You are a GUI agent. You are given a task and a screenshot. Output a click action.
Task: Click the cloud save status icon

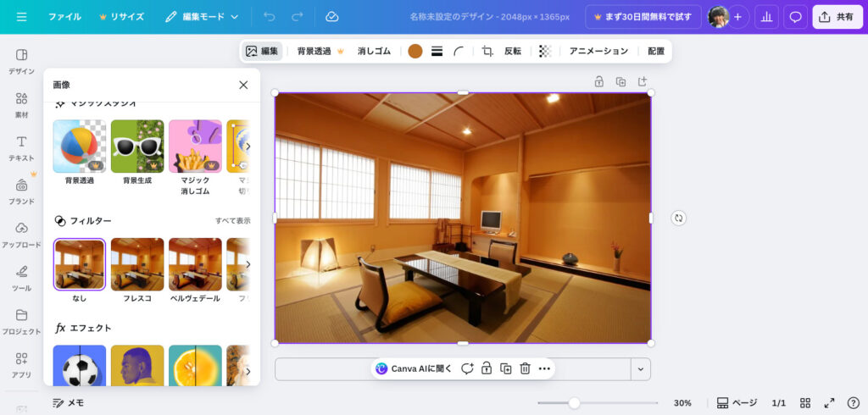coord(331,17)
